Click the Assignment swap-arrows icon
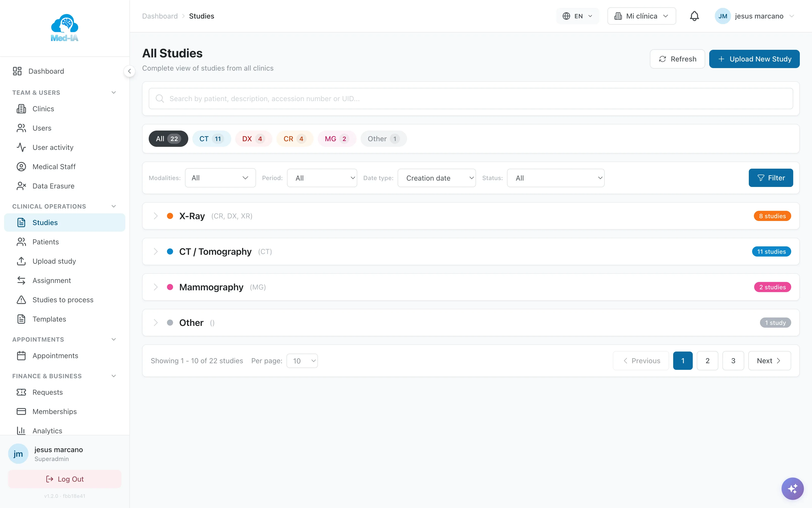The height and width of the screenshot is (508, 812). [21, 280]
